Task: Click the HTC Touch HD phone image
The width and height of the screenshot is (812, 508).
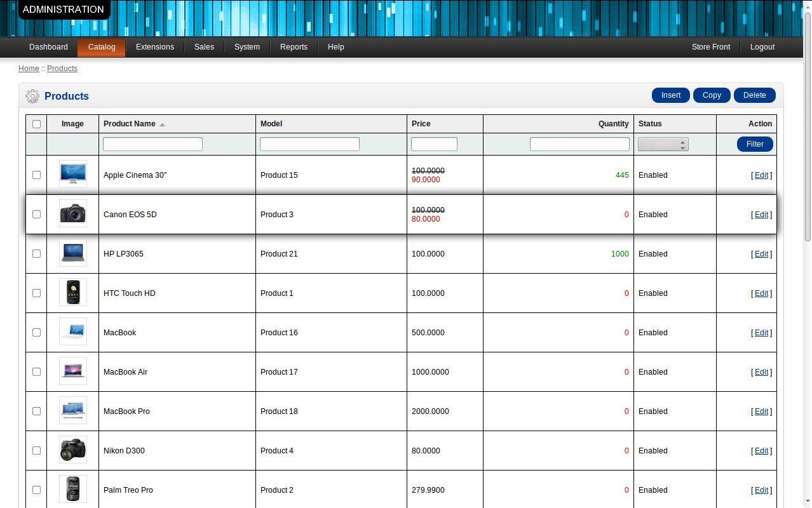Action: point(72,293)
